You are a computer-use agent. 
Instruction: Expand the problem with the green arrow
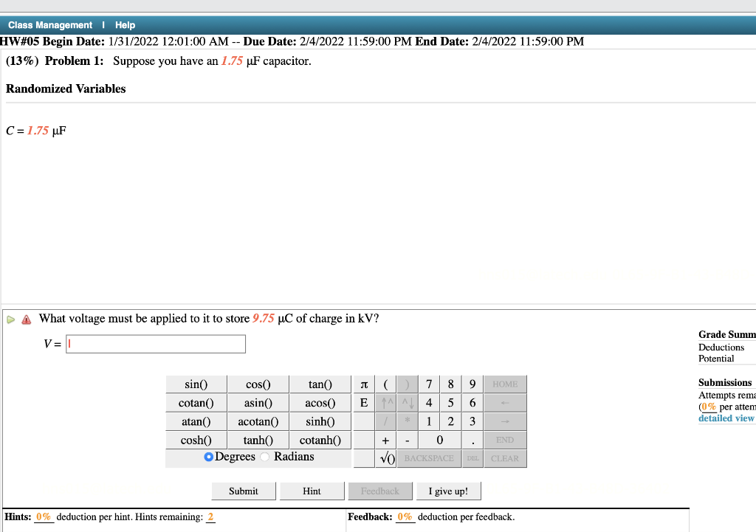[x=10, y=318]
